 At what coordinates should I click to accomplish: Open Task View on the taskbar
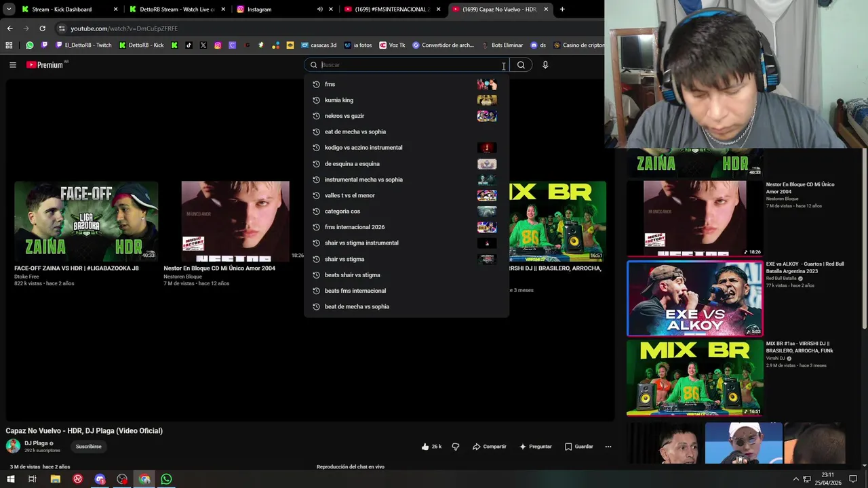coord(32,479)
